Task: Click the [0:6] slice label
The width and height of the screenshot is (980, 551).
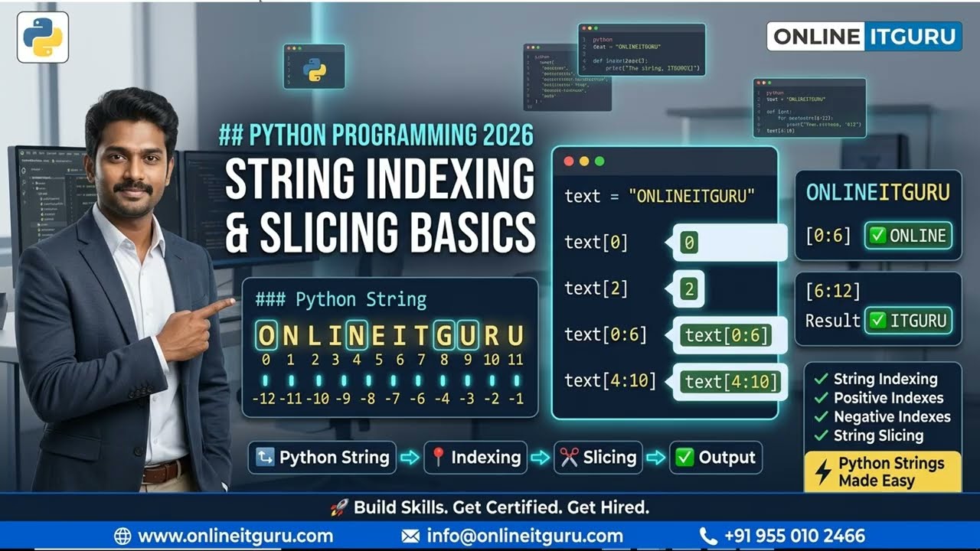Action: click(x=828, y=236)
